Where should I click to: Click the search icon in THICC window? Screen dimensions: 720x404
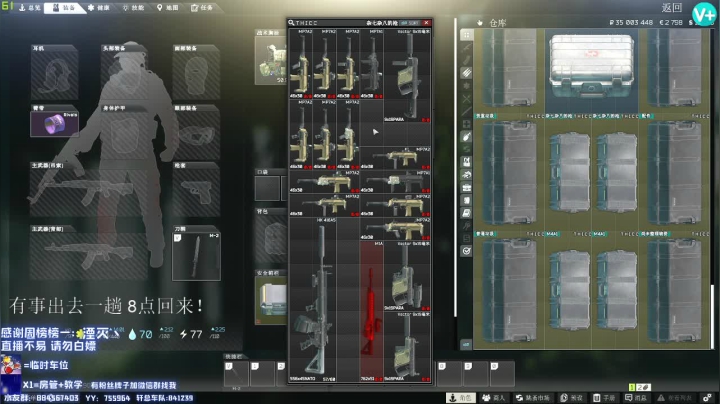pyautogui.click(x=291, y=22)
